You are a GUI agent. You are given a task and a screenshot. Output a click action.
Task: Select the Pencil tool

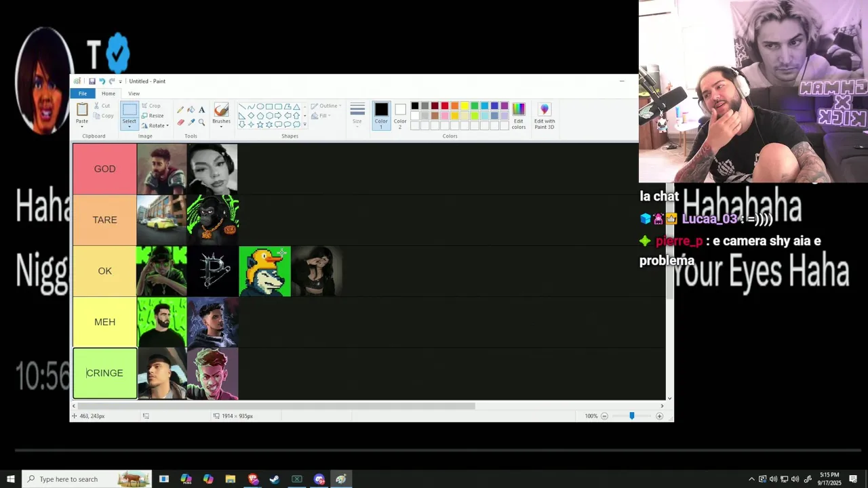tap(180, 109)
